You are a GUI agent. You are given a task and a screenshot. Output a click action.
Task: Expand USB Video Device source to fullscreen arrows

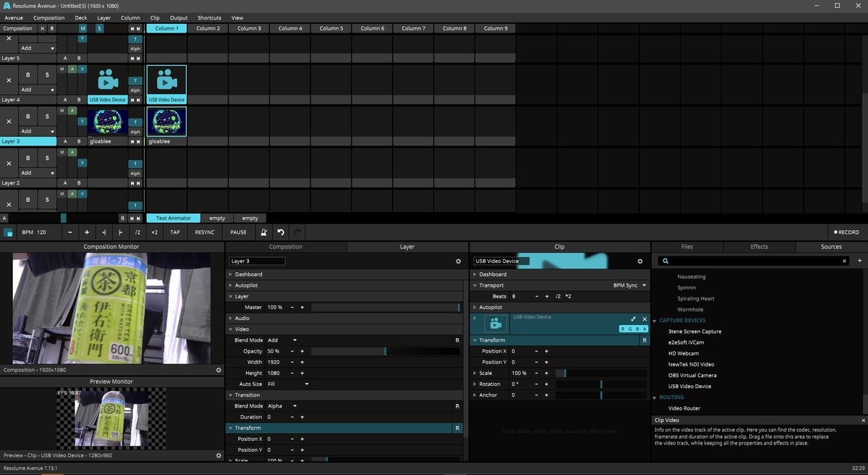click(634, 319)
